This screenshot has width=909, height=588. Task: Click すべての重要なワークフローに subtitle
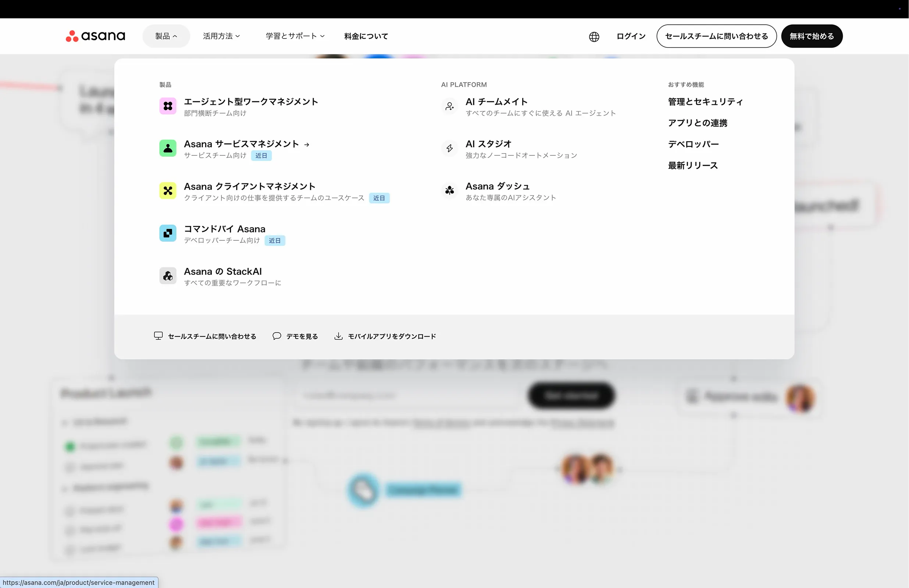pos(233,283)
